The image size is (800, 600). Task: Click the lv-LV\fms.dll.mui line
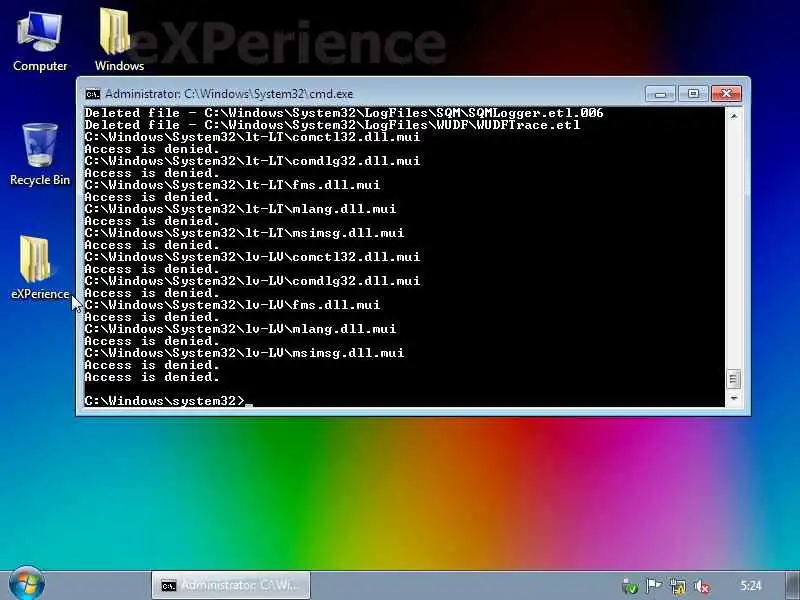[233, 305]
